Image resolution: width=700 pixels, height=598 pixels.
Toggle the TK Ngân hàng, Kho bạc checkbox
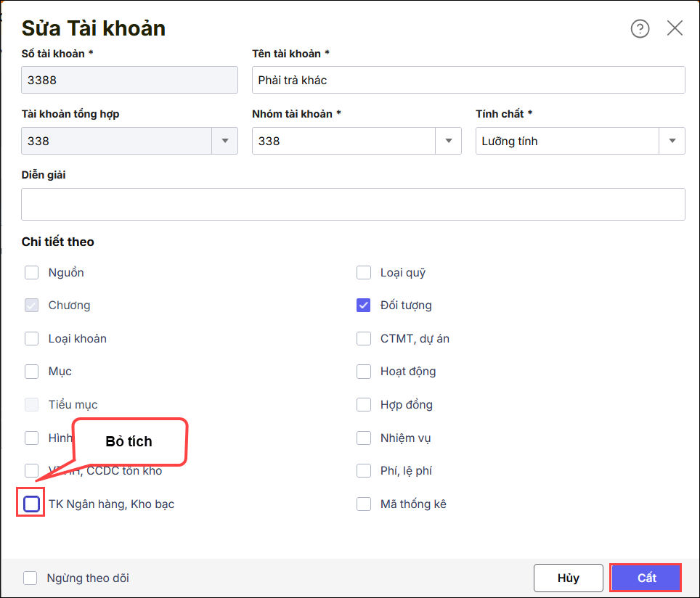(31, 504)
